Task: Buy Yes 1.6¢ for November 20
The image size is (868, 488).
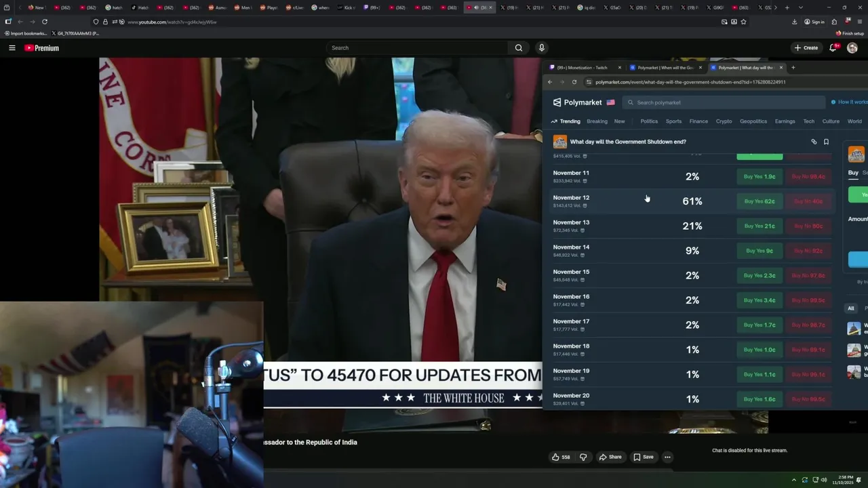Action: click(759, 399)
